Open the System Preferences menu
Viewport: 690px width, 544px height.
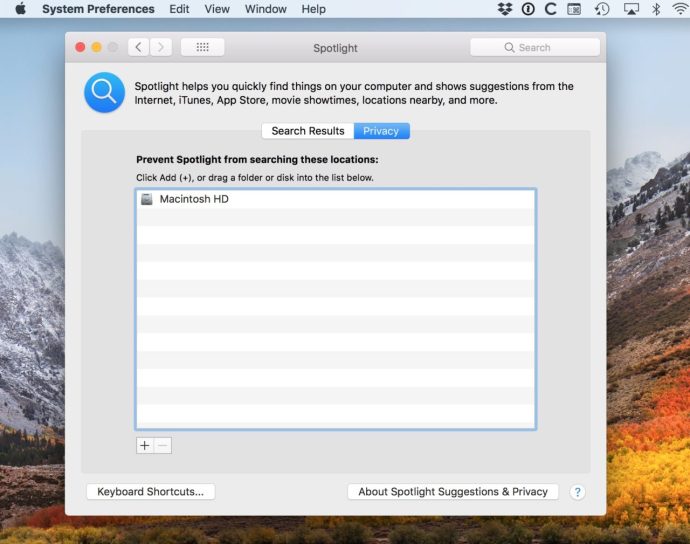coord(98,9)
